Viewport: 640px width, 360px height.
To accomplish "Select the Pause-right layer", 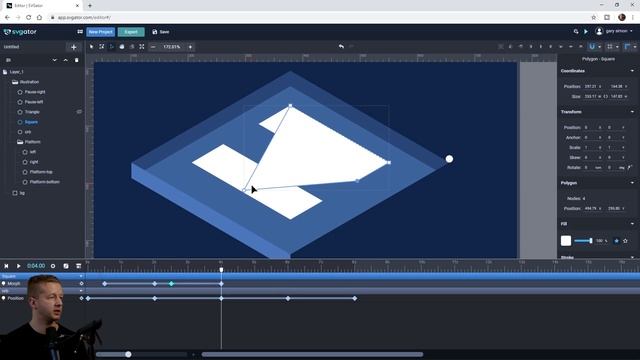I will click(x=35, y=92).
